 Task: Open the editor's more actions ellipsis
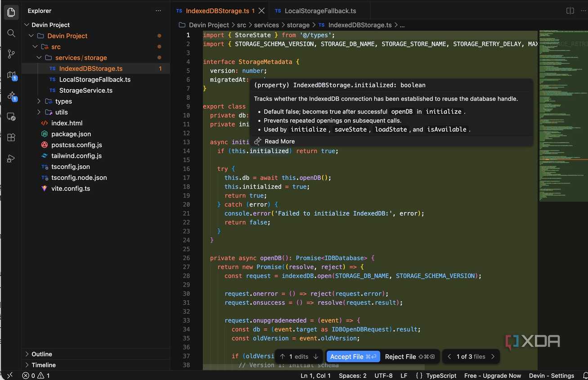click(583, 11)
